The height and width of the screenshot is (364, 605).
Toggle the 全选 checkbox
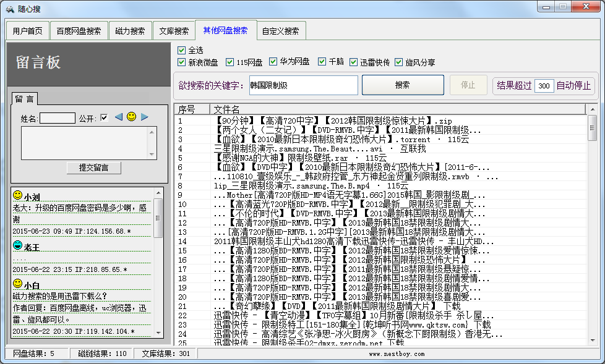tap(181, 50)
